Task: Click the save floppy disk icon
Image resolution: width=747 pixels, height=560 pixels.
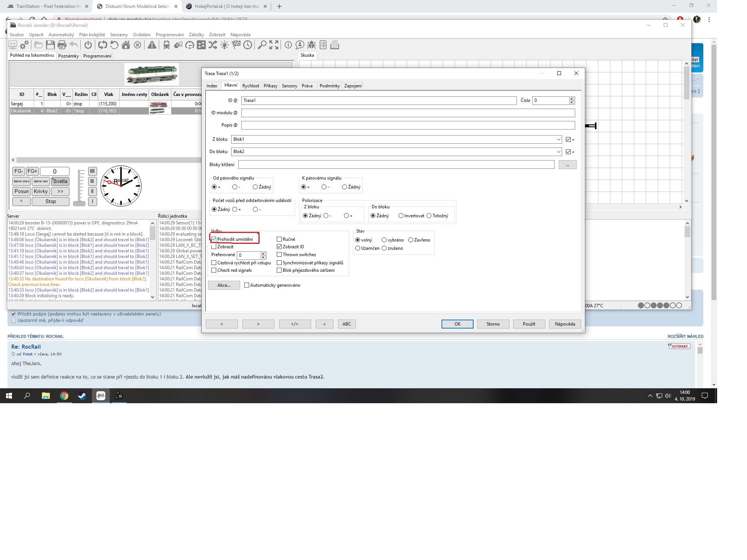Action: point(50,45)
